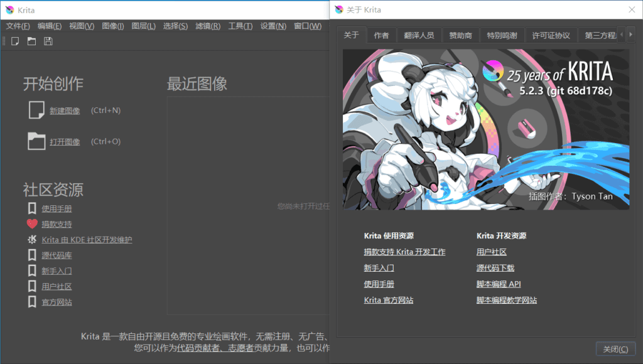Click the new document toolbar icon

(x=15, y=41)
